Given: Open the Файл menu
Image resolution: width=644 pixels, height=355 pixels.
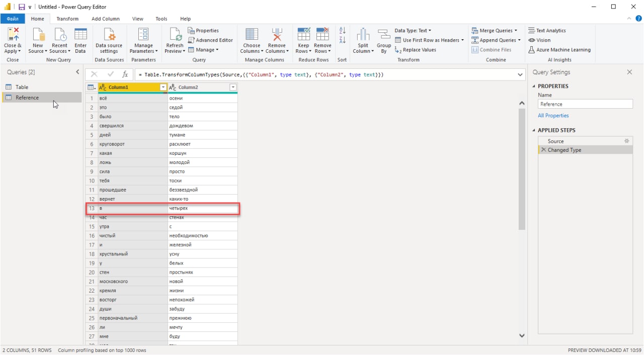Looking at the screenshot, I should [x=13, y=19].
